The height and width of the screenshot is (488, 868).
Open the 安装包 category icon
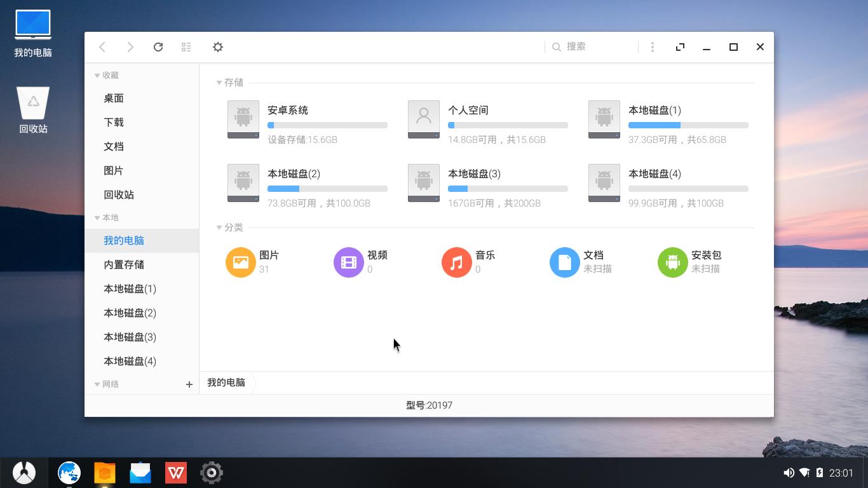tap(672, 262)
